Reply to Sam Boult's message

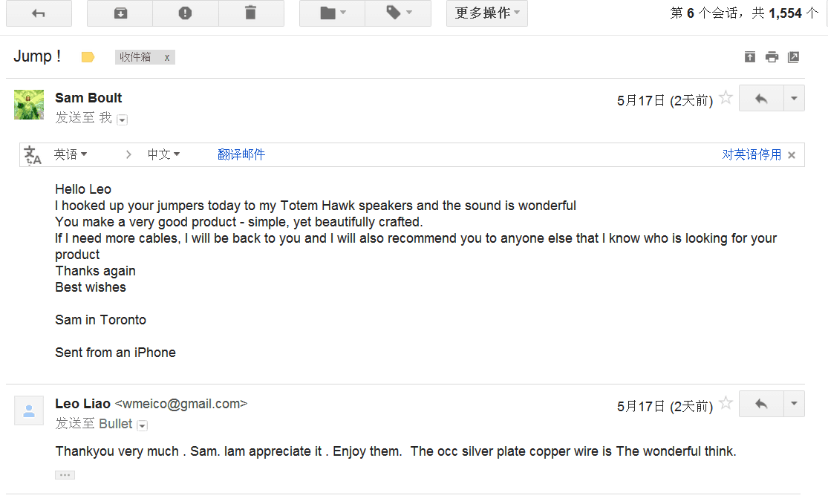(761, 99)
